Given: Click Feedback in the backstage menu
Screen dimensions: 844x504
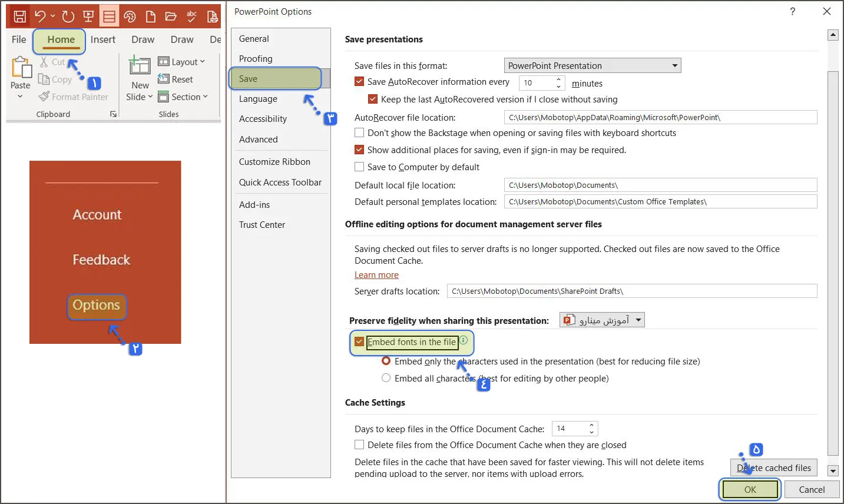Looking at the screenshot, I should coord(101,260).
